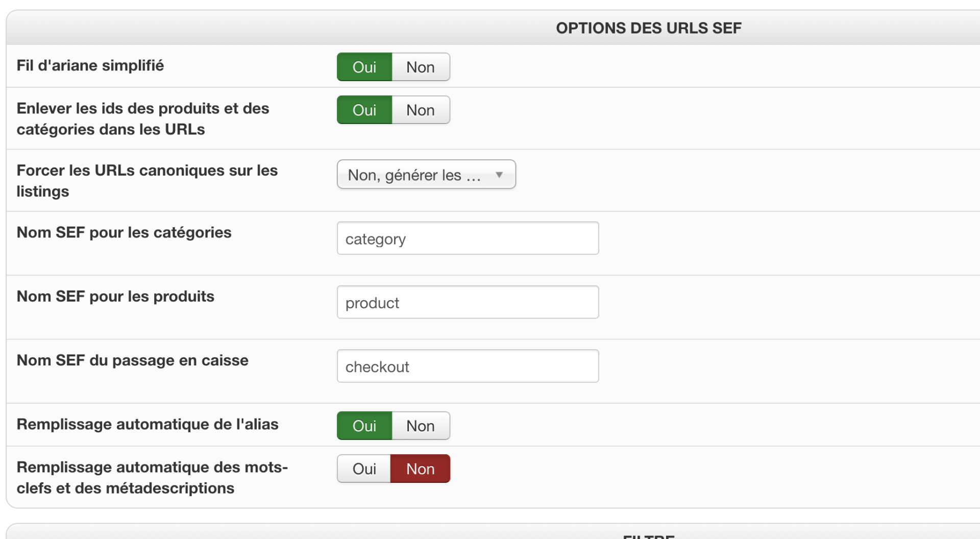Select the checkout SEF name field
Screen dimensions: 980x539
click(468, 366)
